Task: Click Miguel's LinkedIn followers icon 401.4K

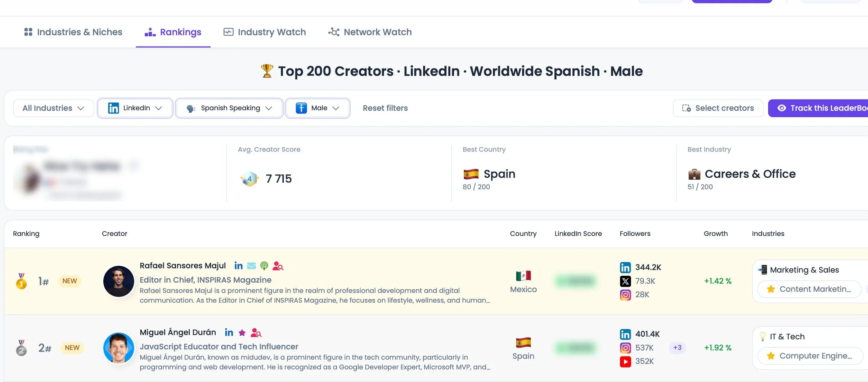Action: coord(625,334)
